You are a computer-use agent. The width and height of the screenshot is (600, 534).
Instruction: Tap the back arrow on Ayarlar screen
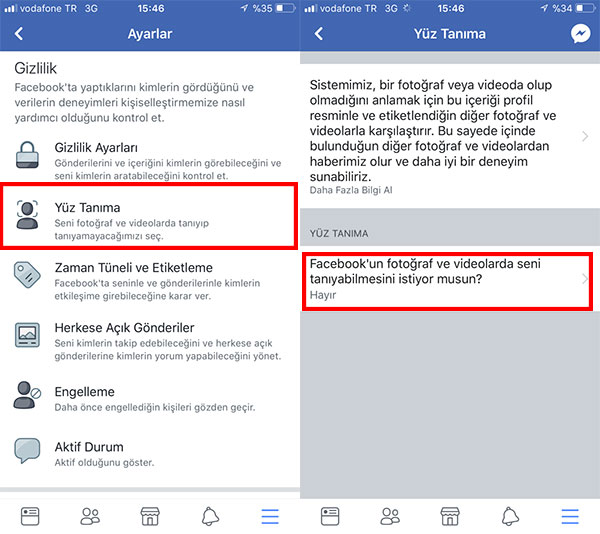[19, 34]
